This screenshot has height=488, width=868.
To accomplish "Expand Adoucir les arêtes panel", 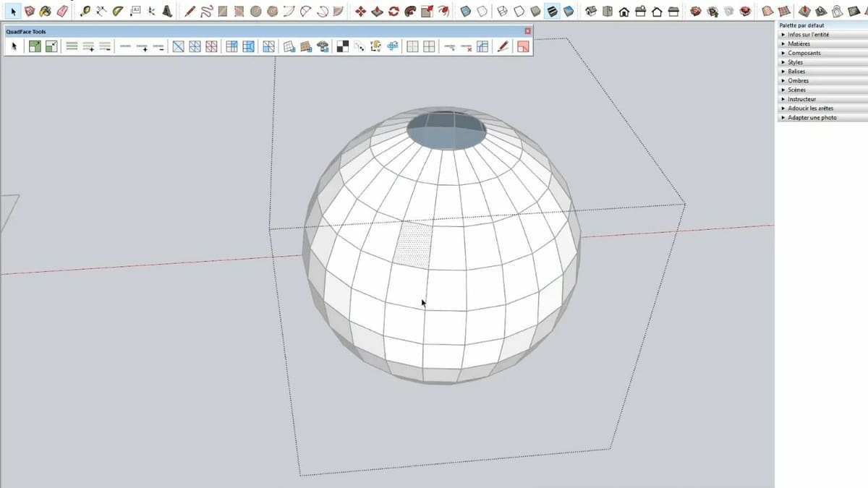I will (822, 108).
